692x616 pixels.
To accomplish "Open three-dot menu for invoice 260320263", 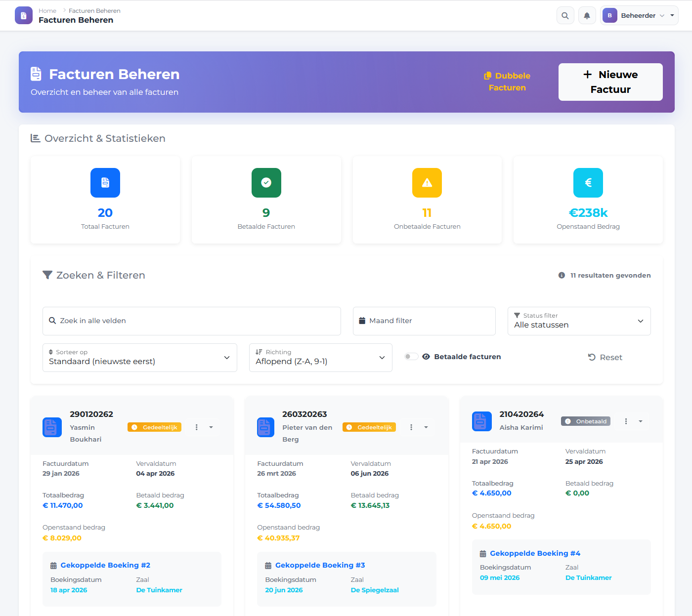I will [411, 427].
